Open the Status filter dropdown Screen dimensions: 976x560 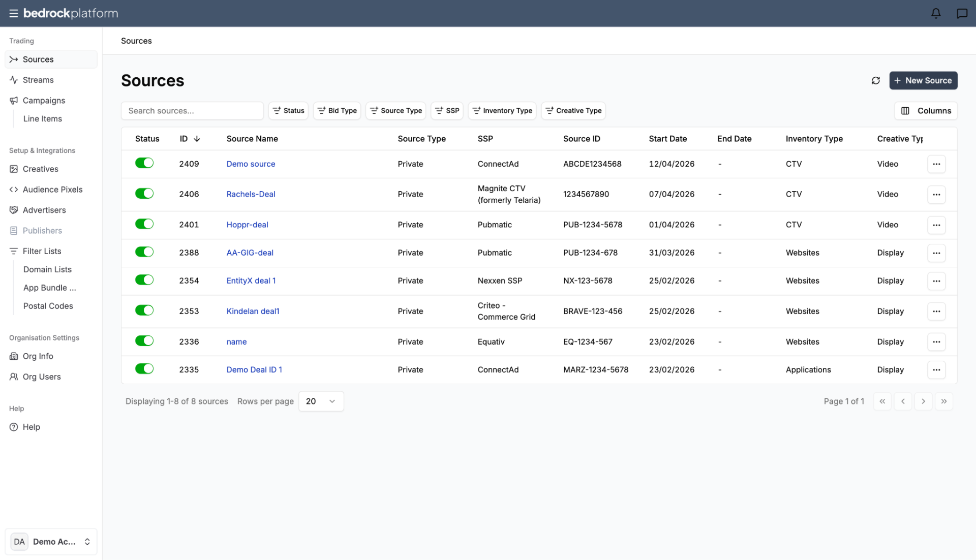point(288,111)
